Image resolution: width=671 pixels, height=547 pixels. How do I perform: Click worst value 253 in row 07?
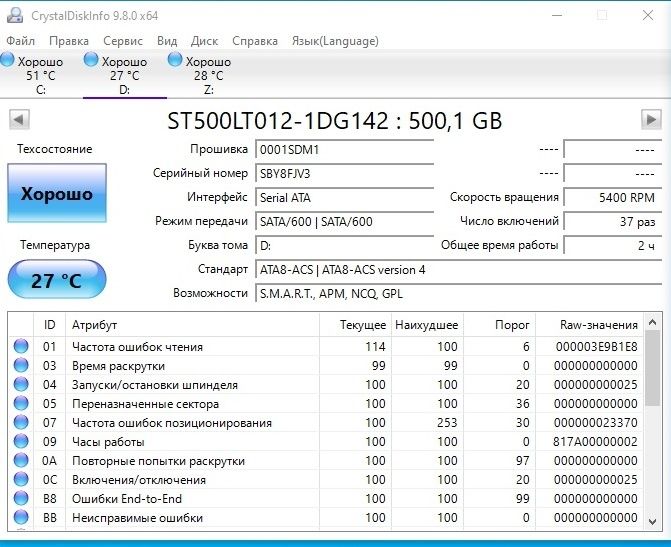click(x=447, y=422)
